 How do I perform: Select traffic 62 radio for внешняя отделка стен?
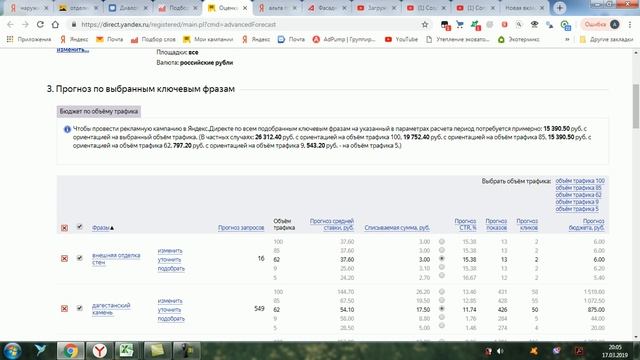[442, 259]
